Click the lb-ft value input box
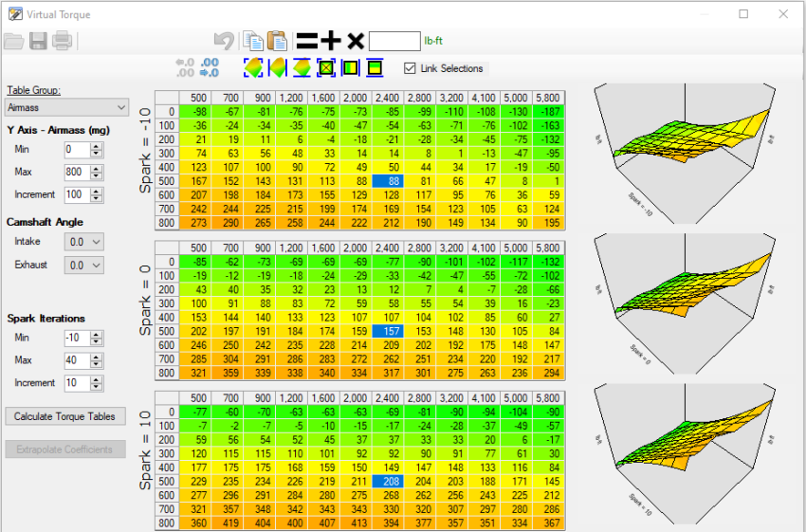 coord(394,41)
